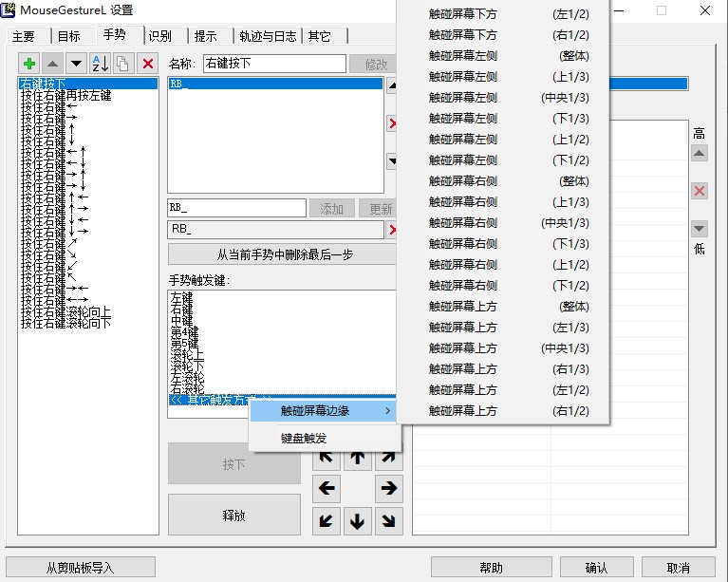
Task: Insert the right arrow direction
Action: click(388, 489)
